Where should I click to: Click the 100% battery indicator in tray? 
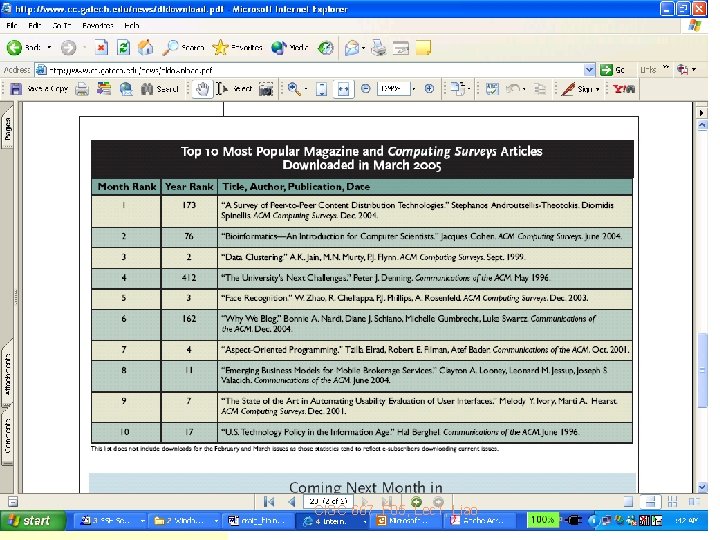tap(542, 519)
